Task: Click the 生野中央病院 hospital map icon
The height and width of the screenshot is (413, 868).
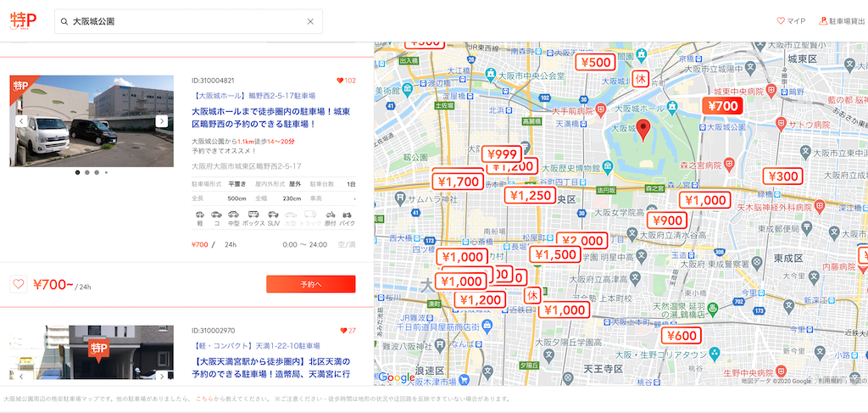Action: point(781,371)
